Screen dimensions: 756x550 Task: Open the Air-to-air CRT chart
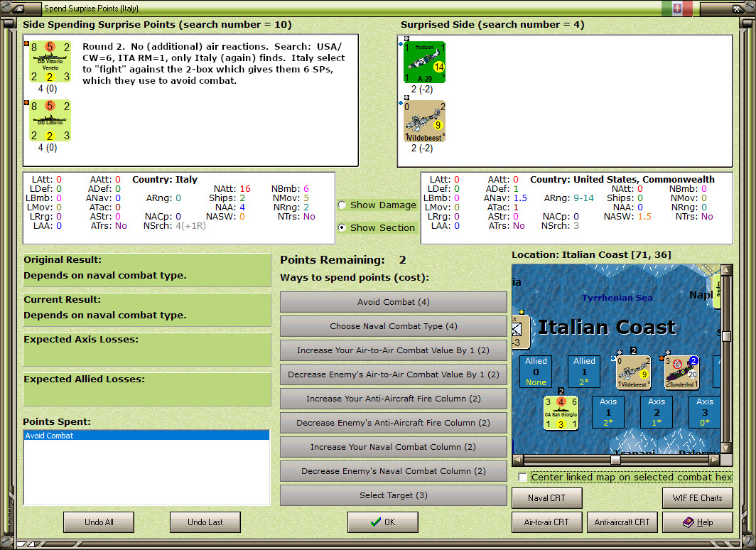pos(547,522)
